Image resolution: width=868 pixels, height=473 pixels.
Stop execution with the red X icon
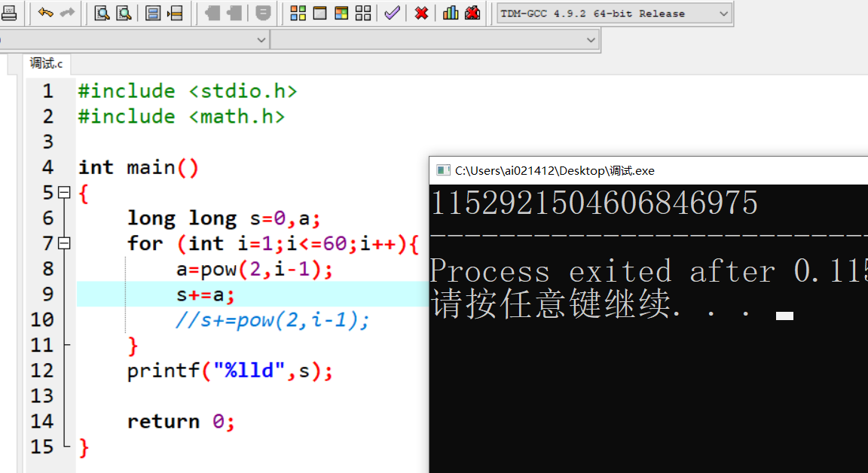click(x=421, y=13)
